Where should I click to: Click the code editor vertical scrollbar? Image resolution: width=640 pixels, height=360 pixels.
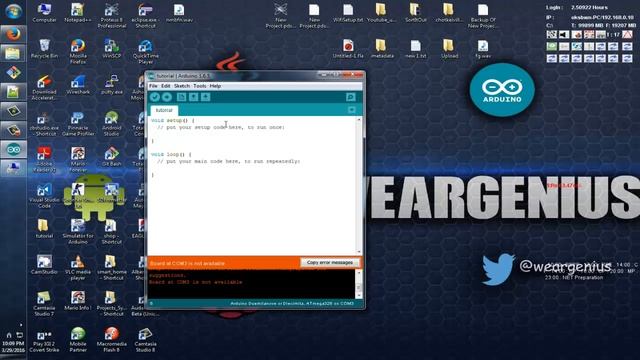tap(359, 186)
